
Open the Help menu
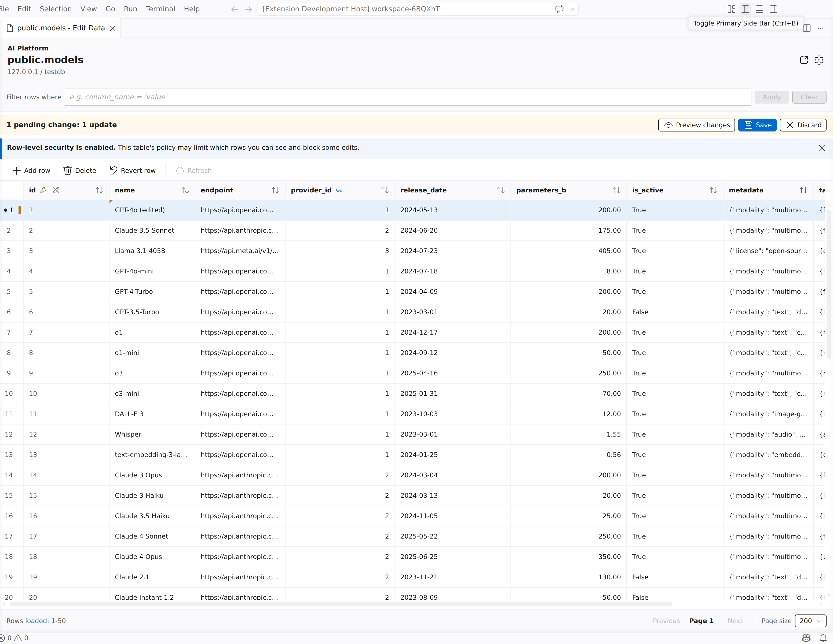[191, 9]
